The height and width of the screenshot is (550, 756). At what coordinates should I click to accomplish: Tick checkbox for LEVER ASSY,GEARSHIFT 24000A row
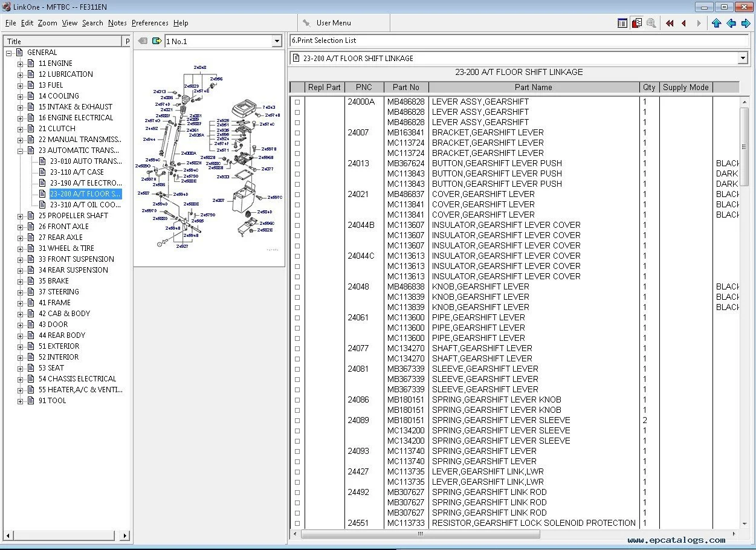click(x=297, y=102)
